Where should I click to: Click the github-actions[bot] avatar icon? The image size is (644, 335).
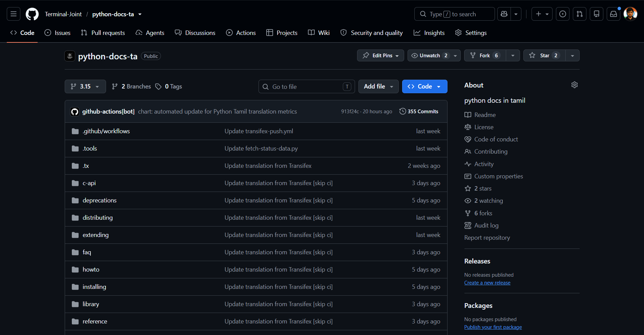[x=75, y=112]
